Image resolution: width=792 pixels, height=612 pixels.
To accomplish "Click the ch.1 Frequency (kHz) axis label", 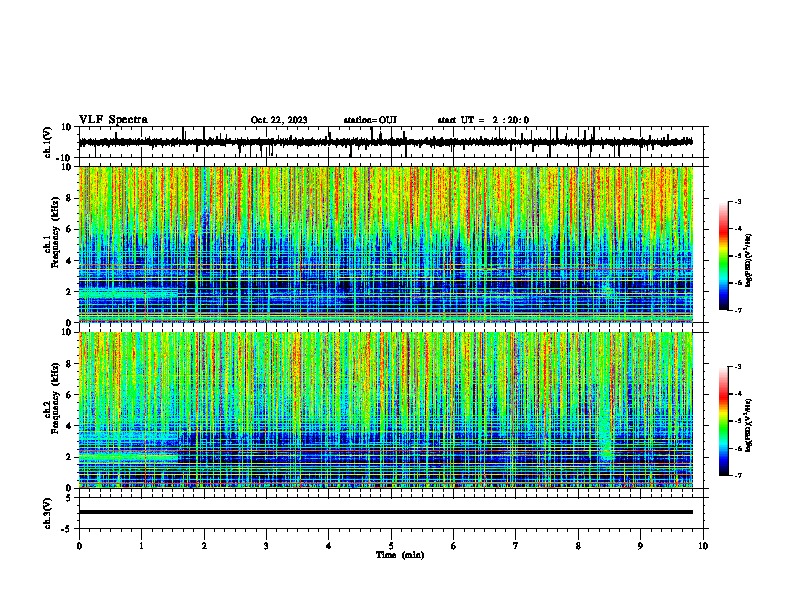I will click(x=54, y=232).
